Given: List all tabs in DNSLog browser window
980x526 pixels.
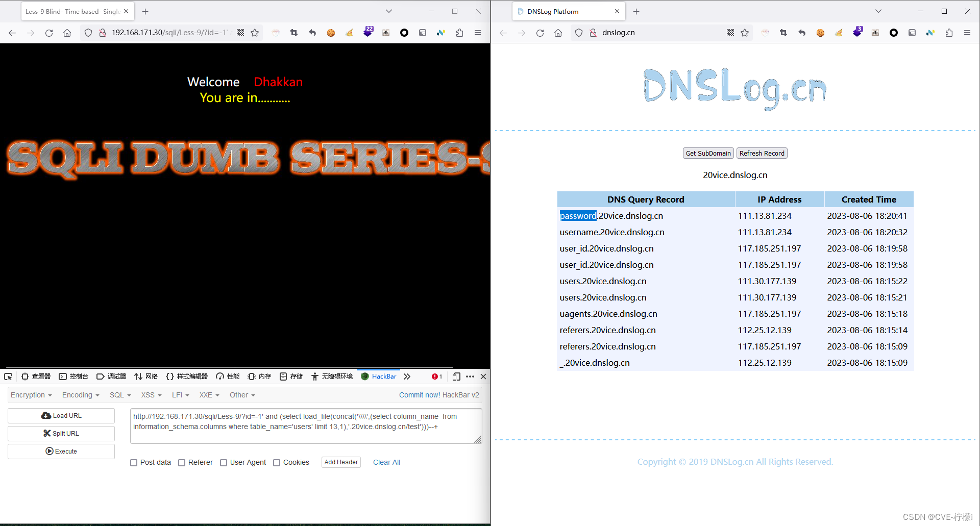Looking at the screenshot, I should pos(878,11).
